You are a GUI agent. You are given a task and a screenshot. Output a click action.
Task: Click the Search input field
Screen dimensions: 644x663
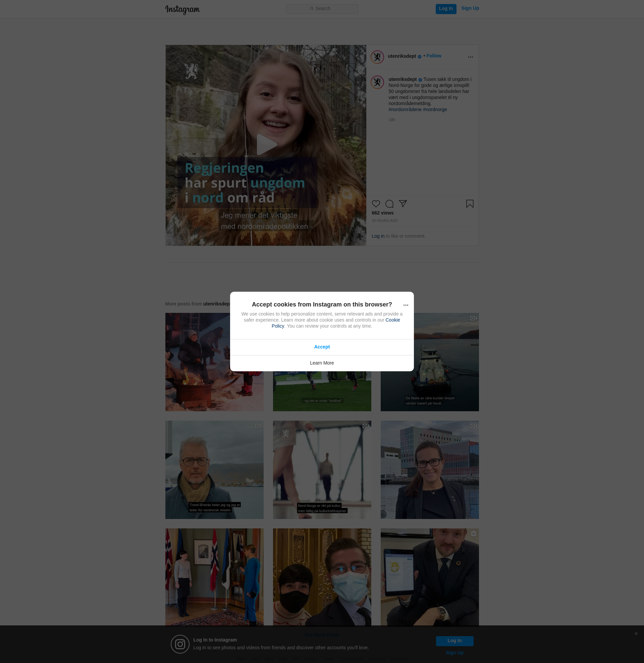322,9
